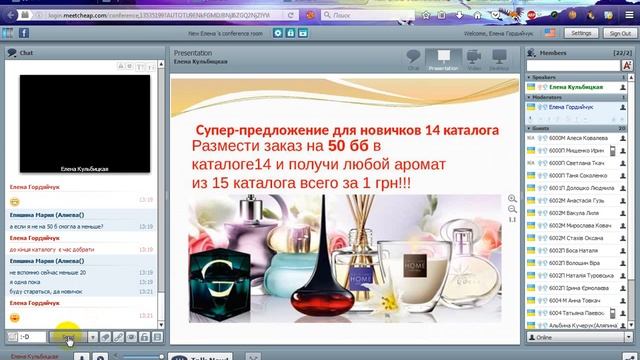640x360 pixels.
Task: Click the US flag language icon
Action: pyautogui.click(x=550, y=33)
